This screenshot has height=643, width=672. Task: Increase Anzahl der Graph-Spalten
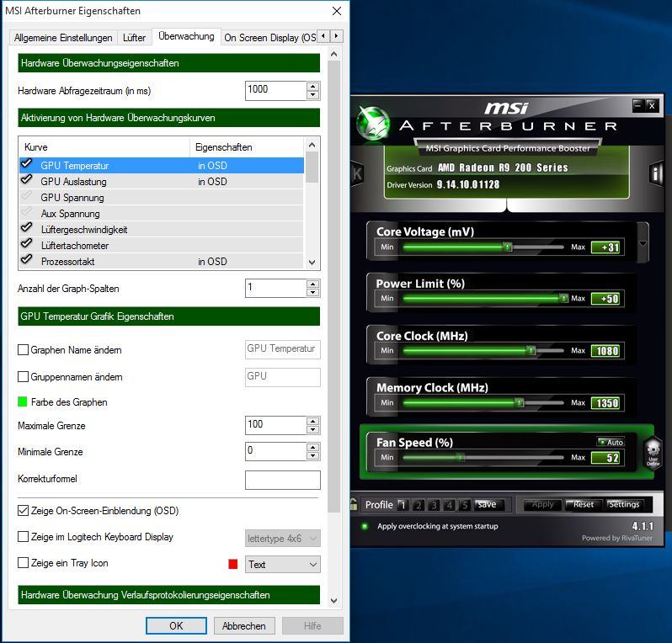click(x=313, y=284)
